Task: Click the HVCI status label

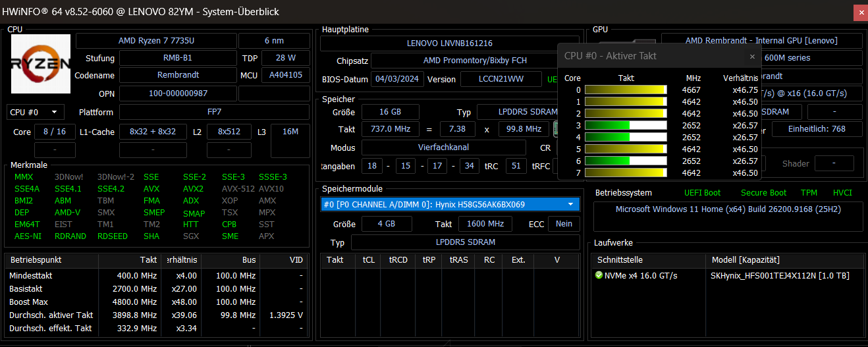Action: [x=843, y=193]
